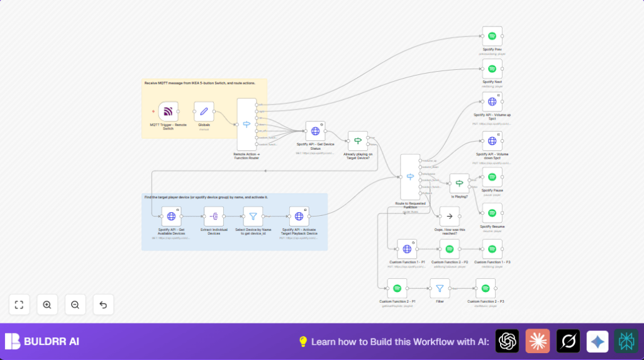Select the addSongToQueue Spotify node
The image size is (644, 360).
tap(450, 249)
